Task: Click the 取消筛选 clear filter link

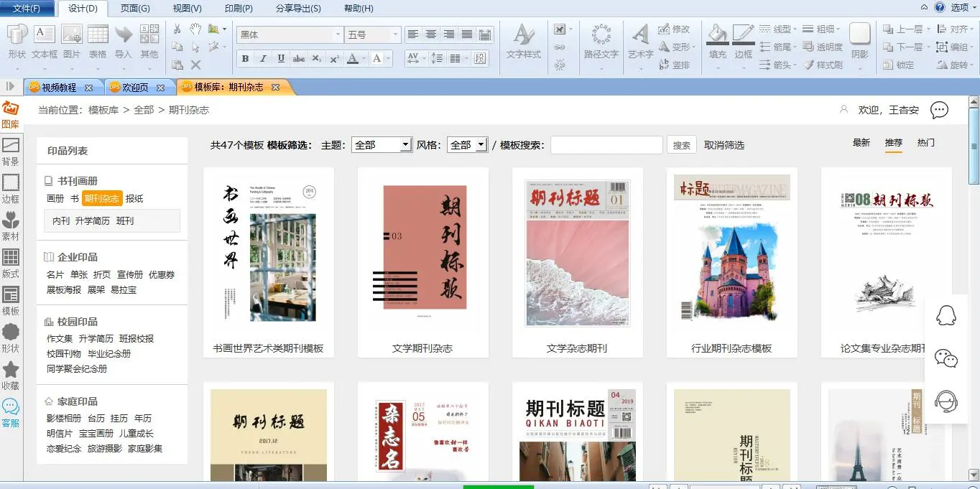Action: coord(724,145)
